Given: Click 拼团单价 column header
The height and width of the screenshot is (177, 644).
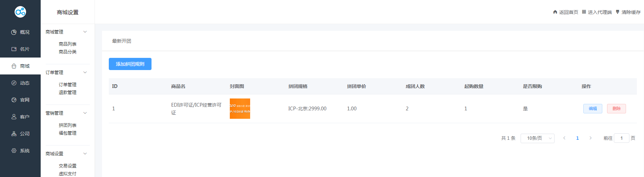Looking at the screenshot, I should [x=357, y=86].
